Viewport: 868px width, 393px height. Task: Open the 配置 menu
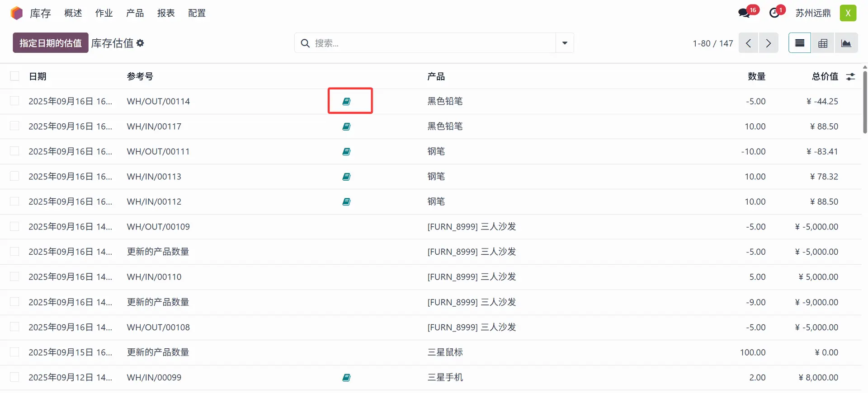(x=197, y=13)
